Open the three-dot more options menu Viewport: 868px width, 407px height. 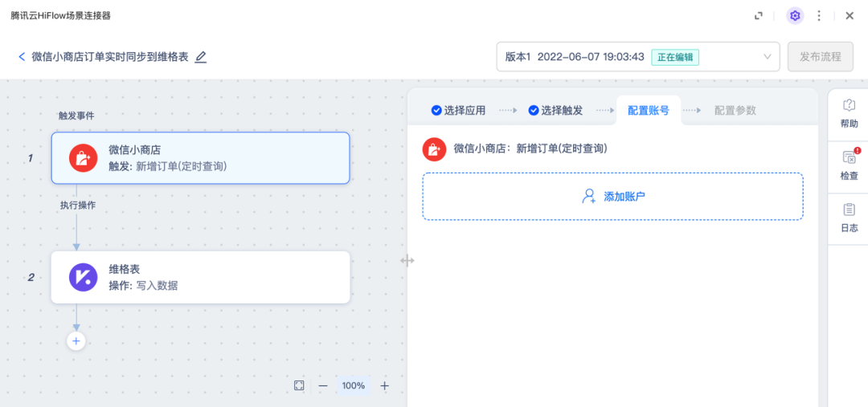point(819,15)
